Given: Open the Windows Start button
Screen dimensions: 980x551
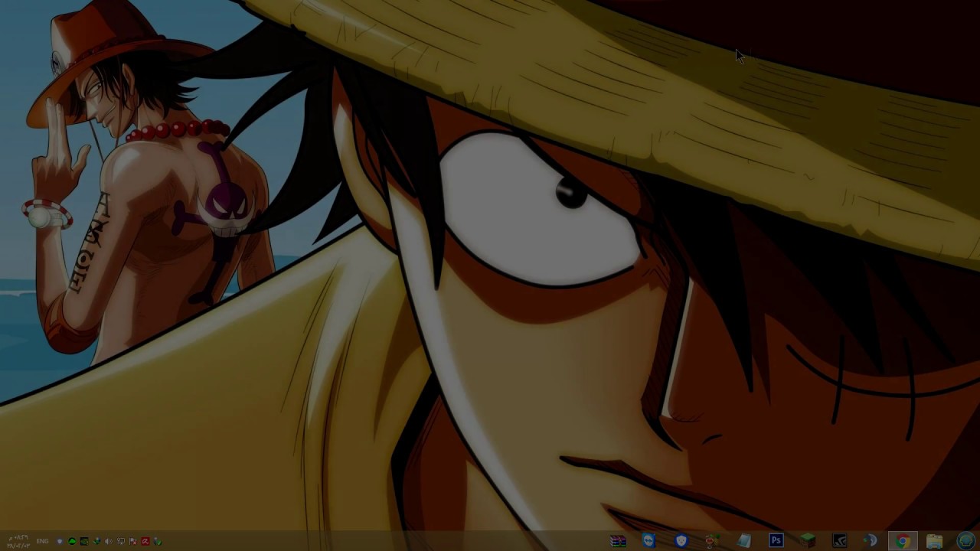Looking at the screenshot, I should 965,541.
